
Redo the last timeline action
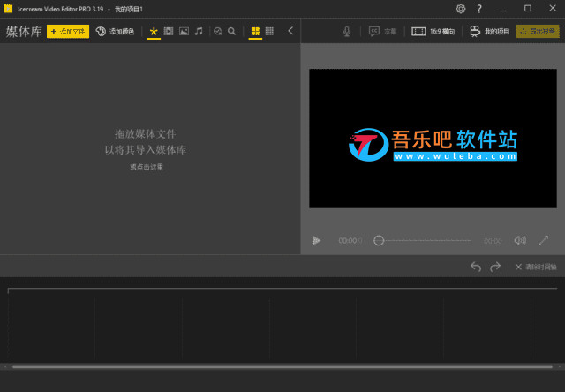tap(495, 267)
